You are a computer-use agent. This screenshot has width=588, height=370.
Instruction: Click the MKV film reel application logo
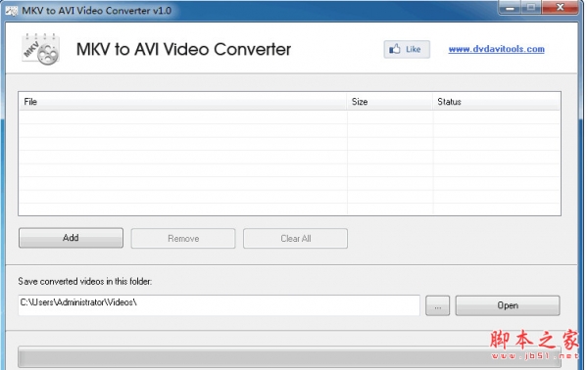[40, 49]
